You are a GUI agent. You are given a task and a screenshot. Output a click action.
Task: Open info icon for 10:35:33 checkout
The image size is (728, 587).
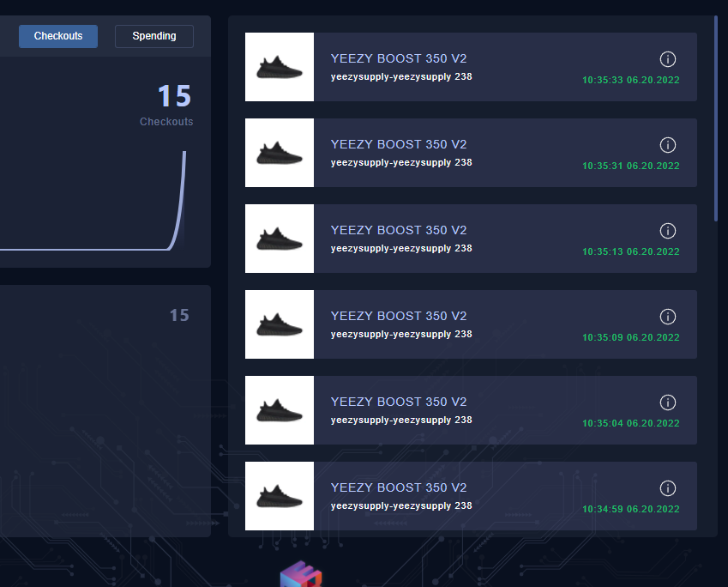668,59
